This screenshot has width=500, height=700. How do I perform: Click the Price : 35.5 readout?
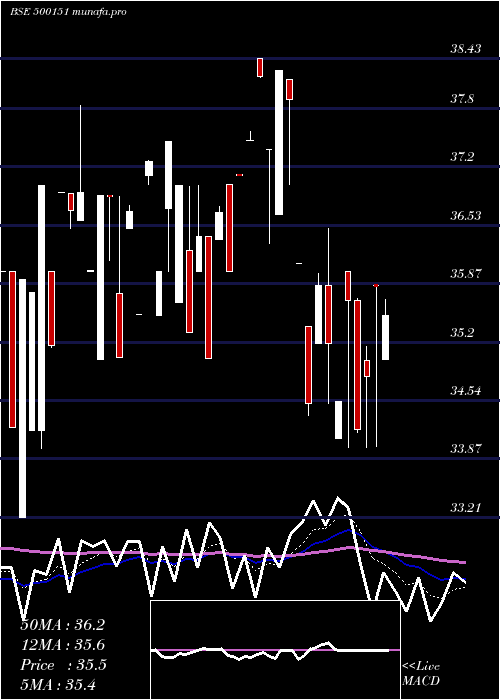[x=64, y=665]
